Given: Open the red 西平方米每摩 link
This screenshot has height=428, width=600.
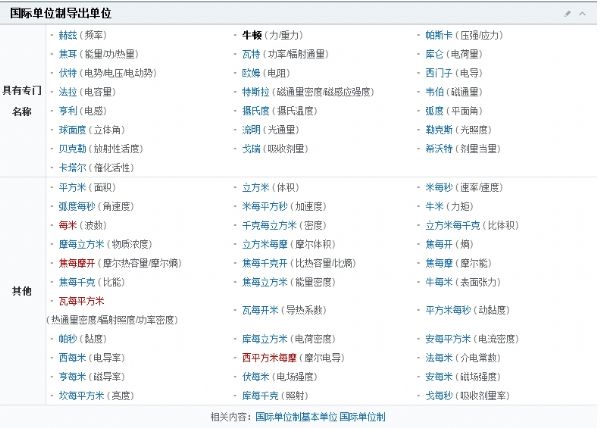Looking at the screenshot, I should pos(269,358).
